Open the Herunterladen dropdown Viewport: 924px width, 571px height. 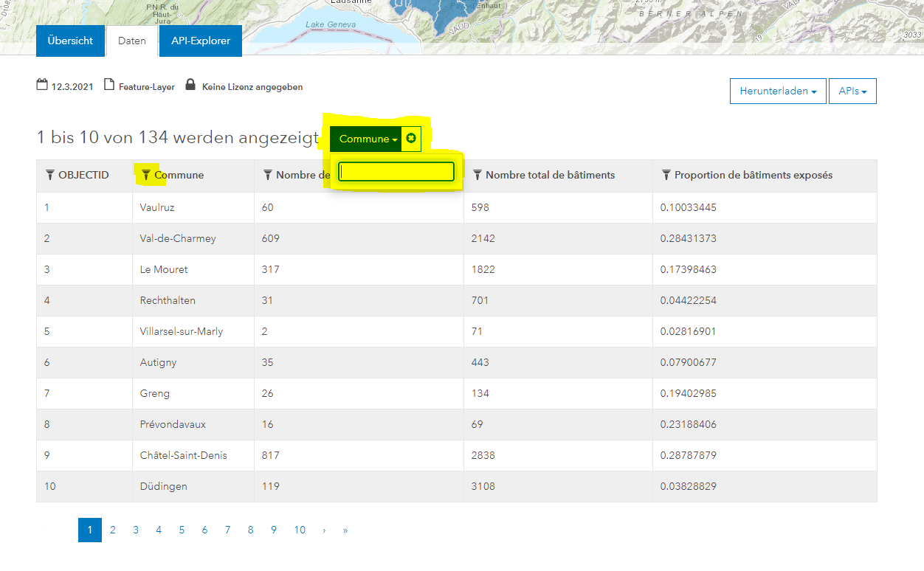(x=778, y=91)
